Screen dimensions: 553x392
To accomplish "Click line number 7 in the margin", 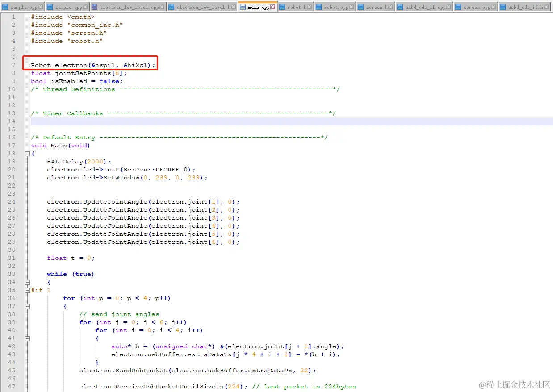I will [x=13, y=65].
